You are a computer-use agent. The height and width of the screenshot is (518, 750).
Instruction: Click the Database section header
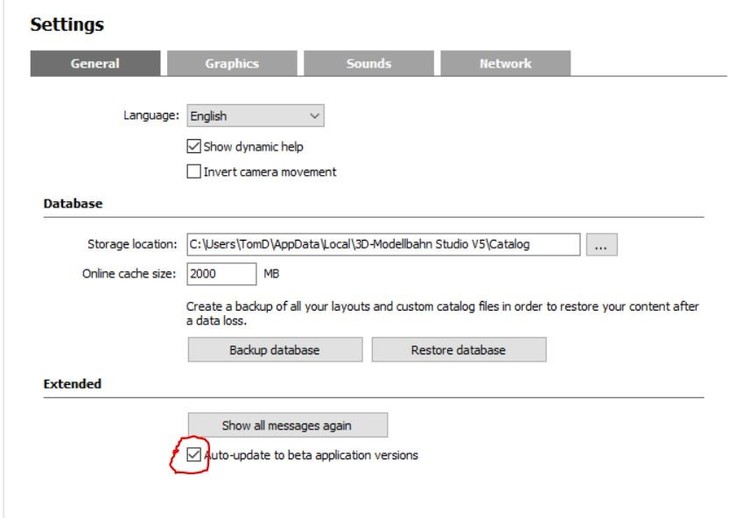click(73, 204)
